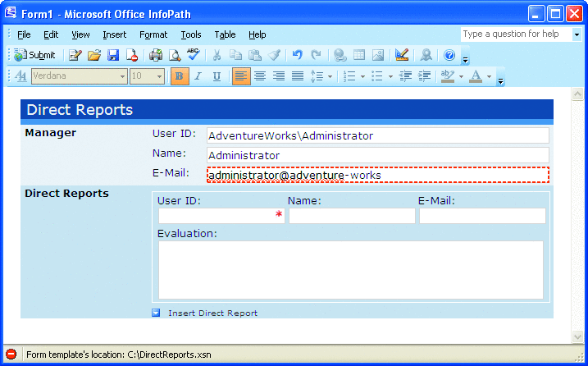This screenshot has height=366, width=588.
Task: Open the View menu
Action: 80,34
